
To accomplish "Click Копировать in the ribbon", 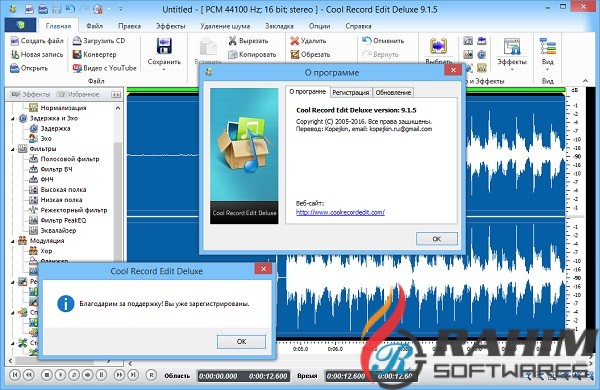I will 252,54.
